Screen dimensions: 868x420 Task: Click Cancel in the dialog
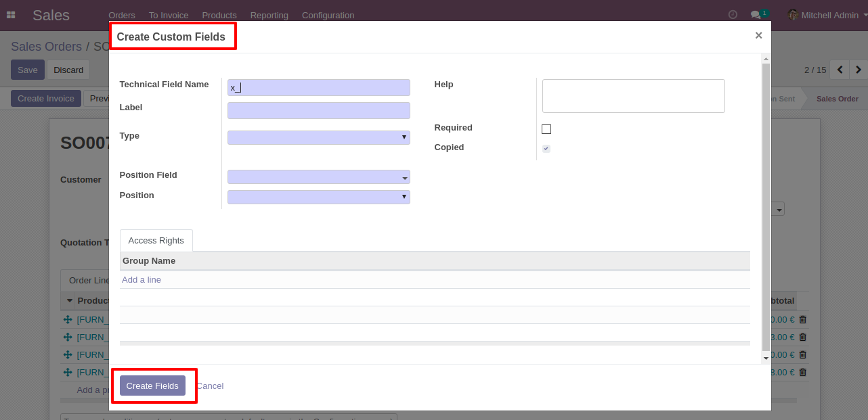tap(210, 386)
